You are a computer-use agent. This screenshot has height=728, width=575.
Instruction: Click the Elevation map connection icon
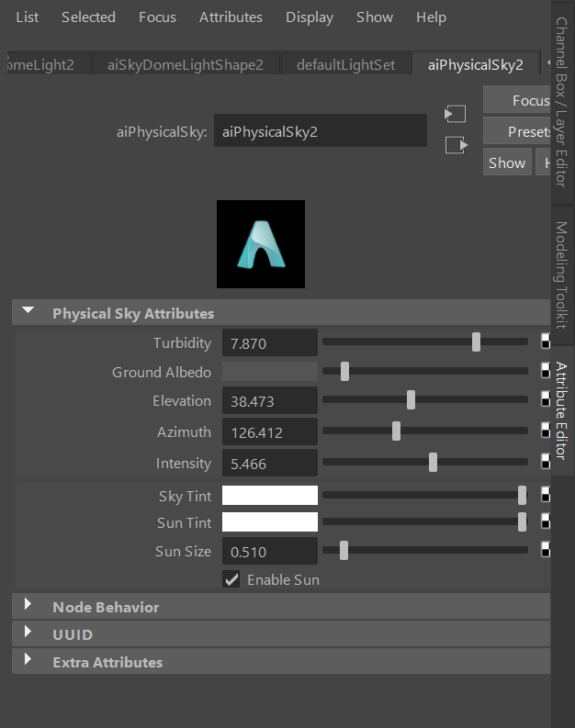coord(546,399)
